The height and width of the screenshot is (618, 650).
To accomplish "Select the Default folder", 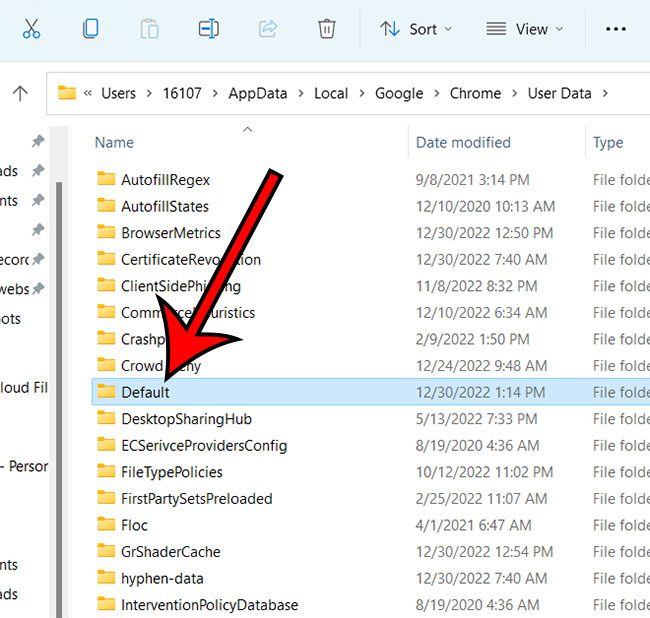I will point(145,392).
